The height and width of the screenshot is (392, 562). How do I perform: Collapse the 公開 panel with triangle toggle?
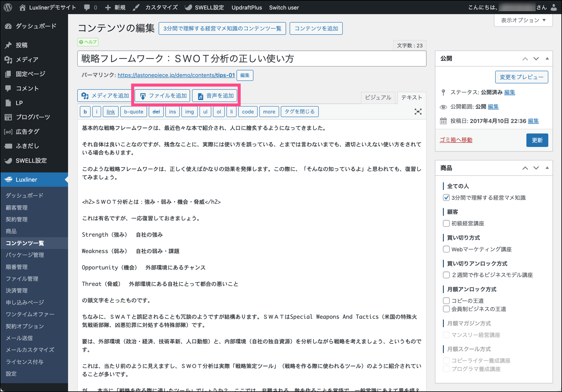(547, 59)
